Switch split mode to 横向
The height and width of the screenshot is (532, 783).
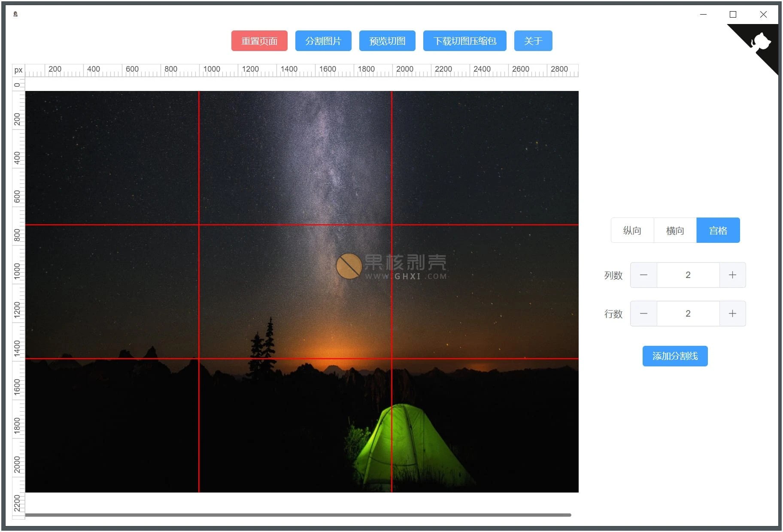675,230
